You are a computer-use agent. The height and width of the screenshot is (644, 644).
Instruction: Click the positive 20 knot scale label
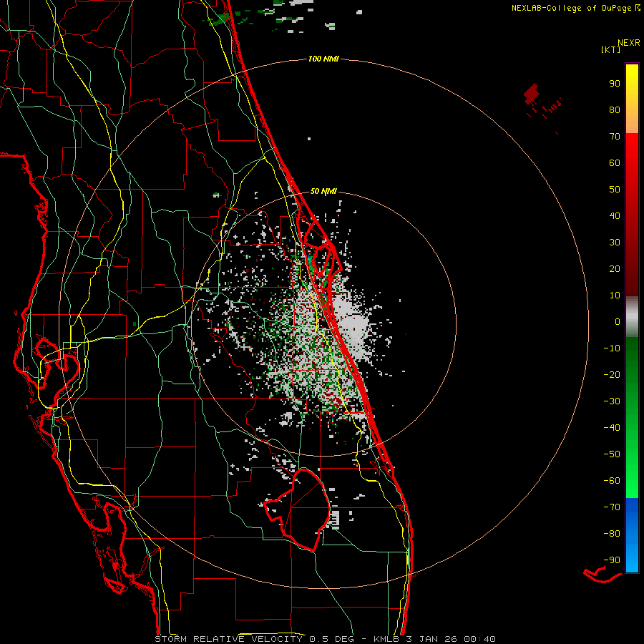[x=615, y=269]
